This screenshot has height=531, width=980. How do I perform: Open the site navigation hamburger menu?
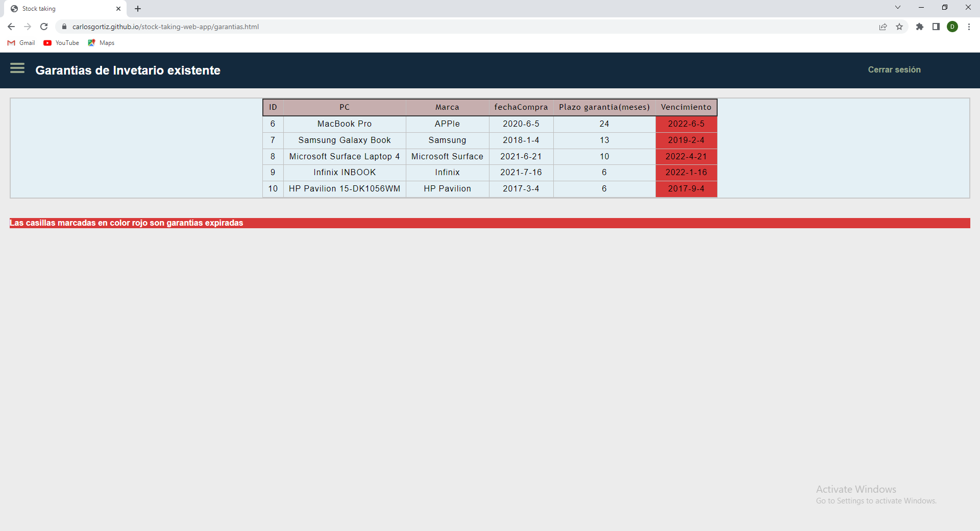(17, 68)
